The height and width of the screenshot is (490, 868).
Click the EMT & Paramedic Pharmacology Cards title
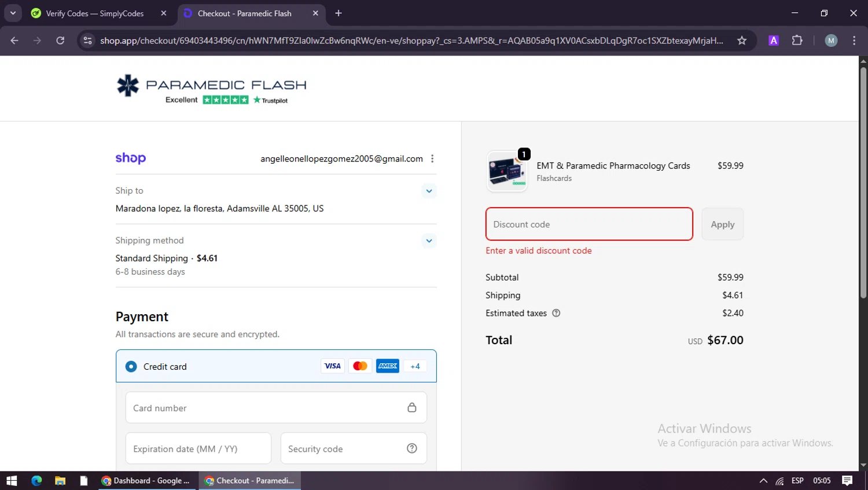pos(613,165)
